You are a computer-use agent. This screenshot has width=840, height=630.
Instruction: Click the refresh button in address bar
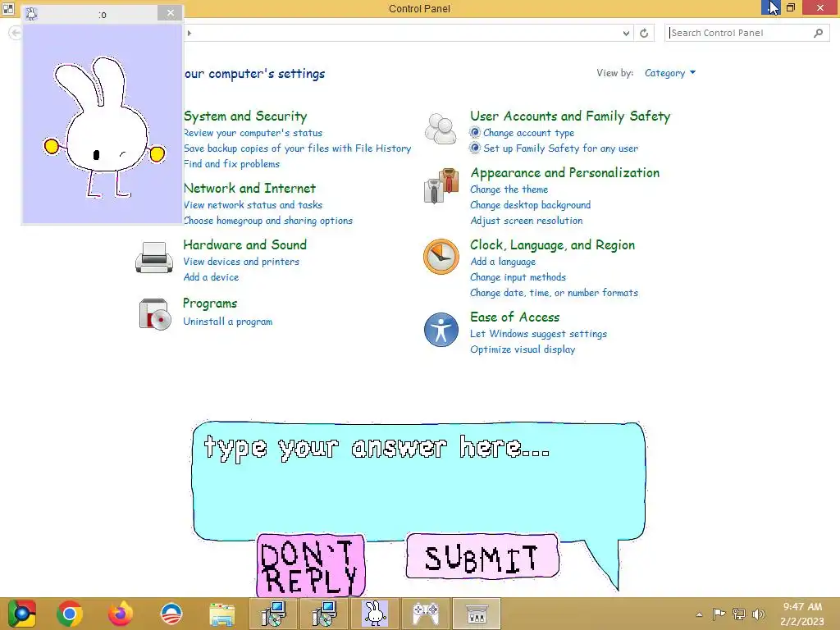[x=644, y=33]
